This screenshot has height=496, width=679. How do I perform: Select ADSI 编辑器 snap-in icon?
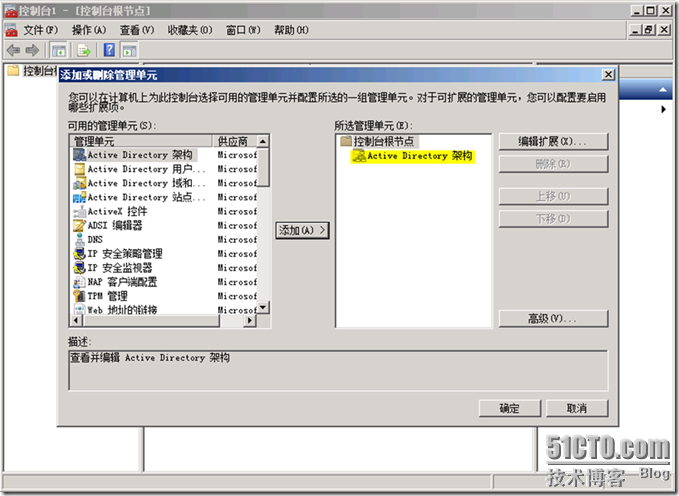(x=80, y=225)
